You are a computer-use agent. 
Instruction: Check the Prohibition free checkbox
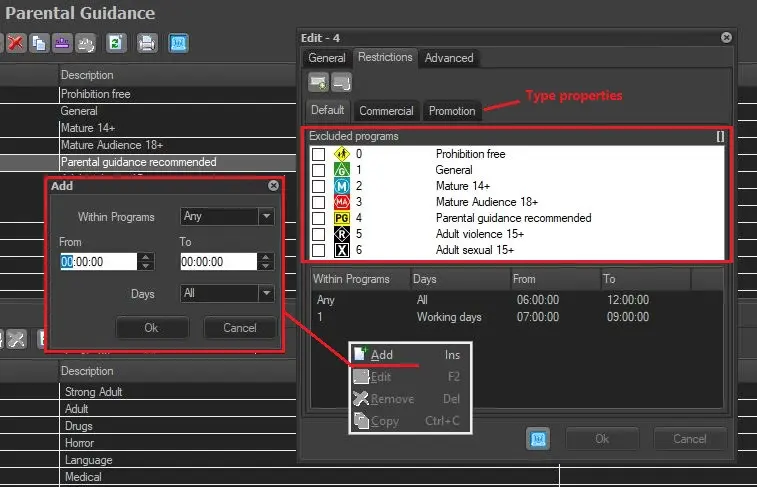point(318,155)
